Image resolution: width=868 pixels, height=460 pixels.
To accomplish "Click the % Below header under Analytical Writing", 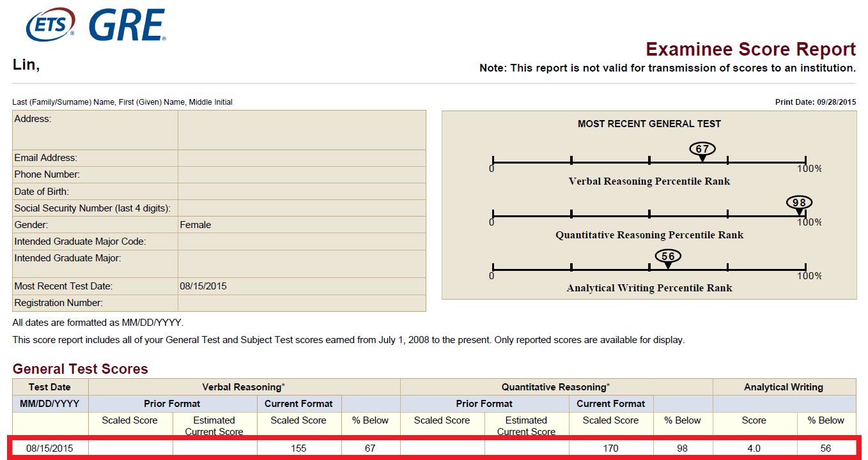I will pos(826,420).
